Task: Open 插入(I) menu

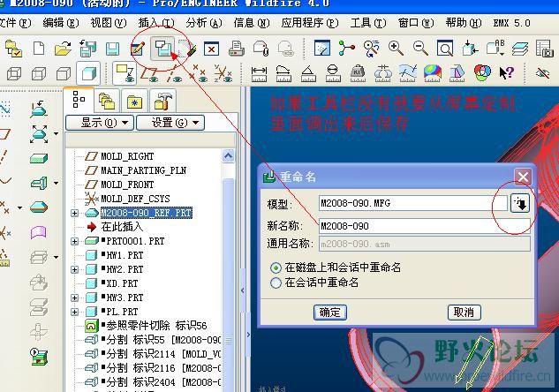Action: pyautogui.click(x=156, y=23)
